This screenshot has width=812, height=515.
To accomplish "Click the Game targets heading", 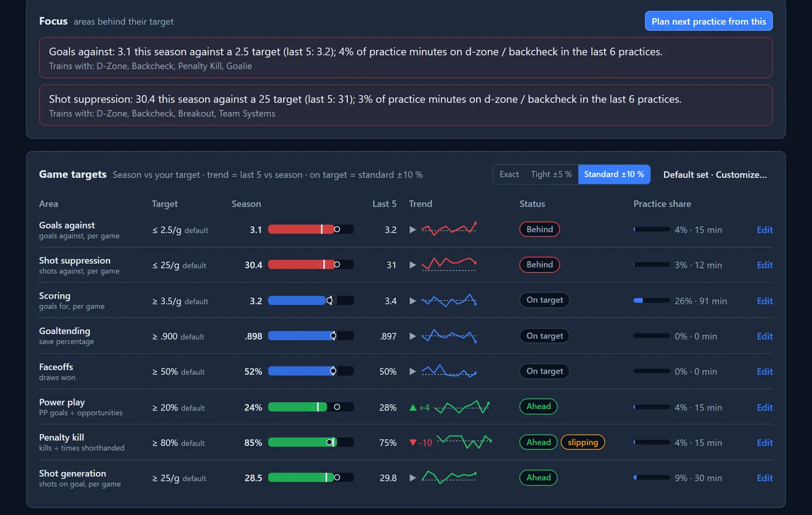I will coord(72,174).
